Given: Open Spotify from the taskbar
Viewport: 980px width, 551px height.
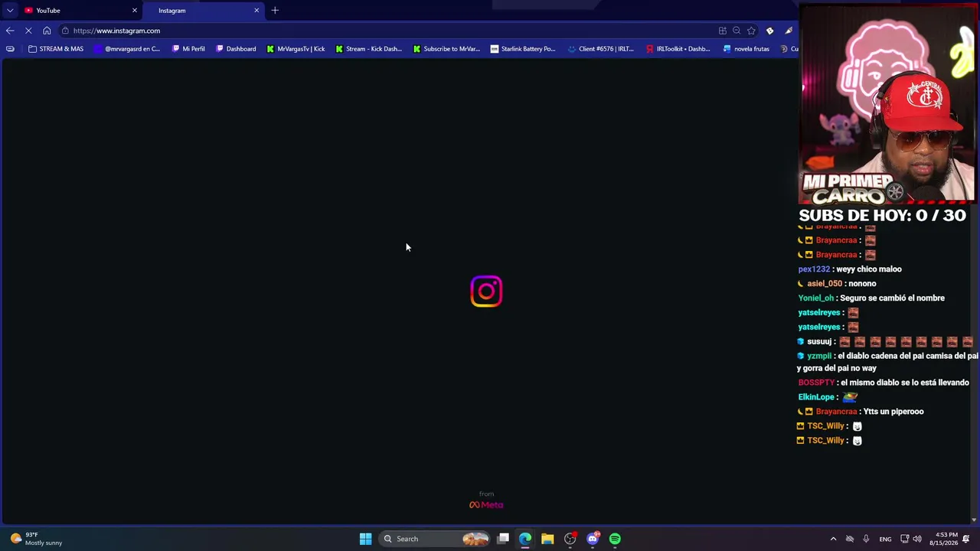Looking at the screenshot, I should pyautogui.click(x=615, y=539).
